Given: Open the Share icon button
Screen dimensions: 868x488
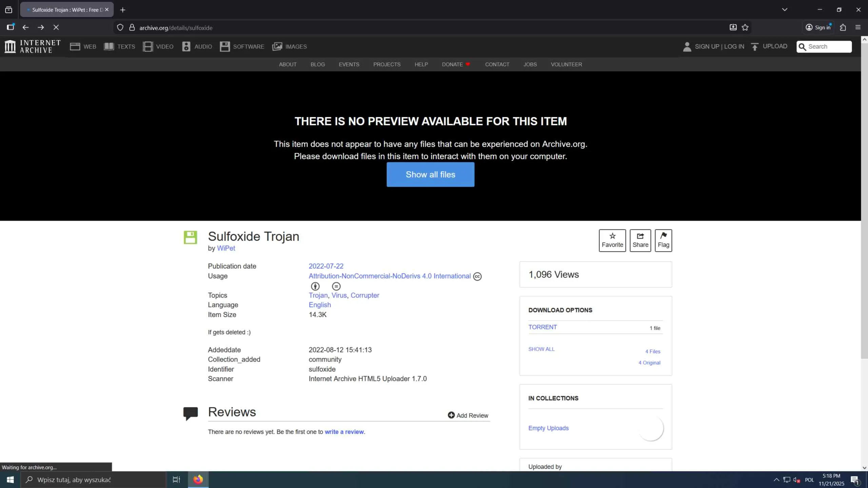Looking at the screenshot, I should 640,240.
